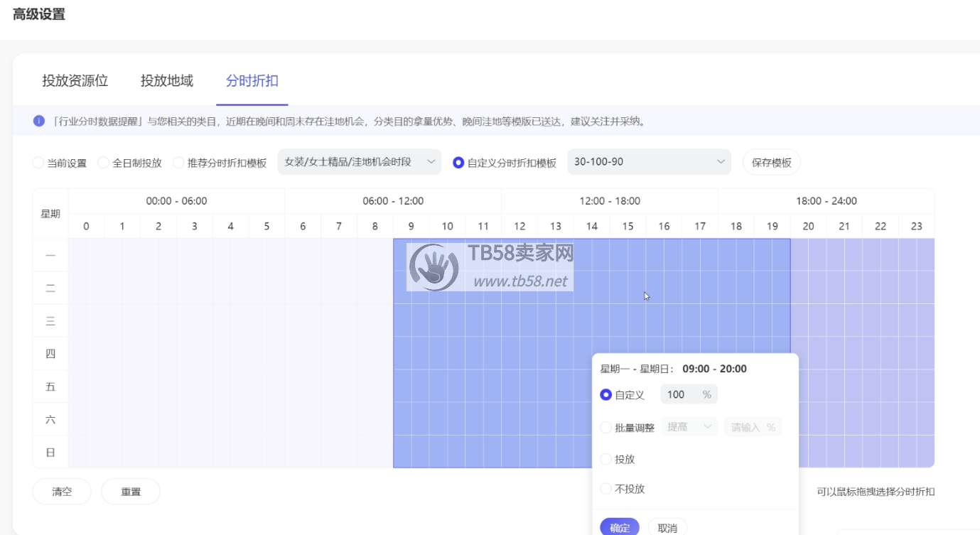Switch to the 投放地域 tab
Viewport: 980px width, 535px height.
click(x=167, y=81)
